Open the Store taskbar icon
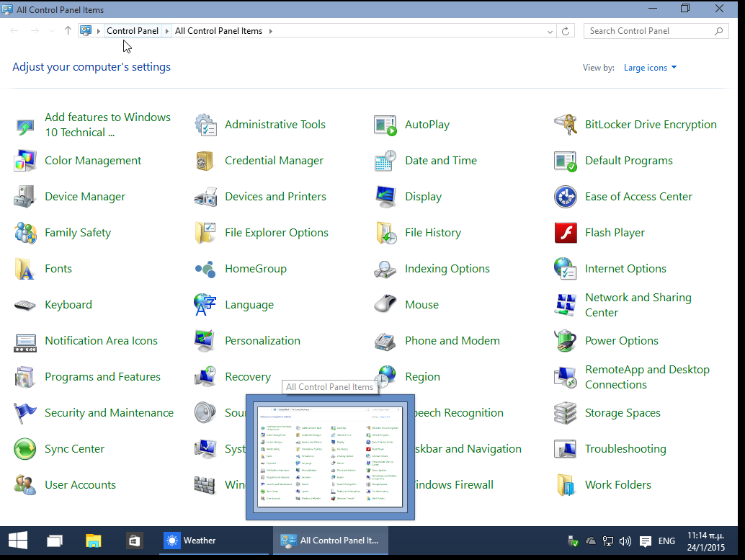The width and height of the screenshot is (745, 560). click(135, 541)
